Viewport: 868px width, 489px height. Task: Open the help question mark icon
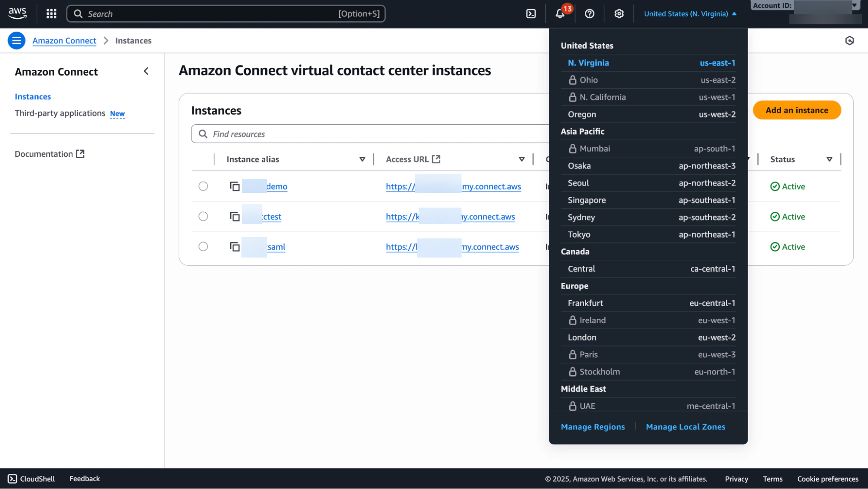click(589, 13)
